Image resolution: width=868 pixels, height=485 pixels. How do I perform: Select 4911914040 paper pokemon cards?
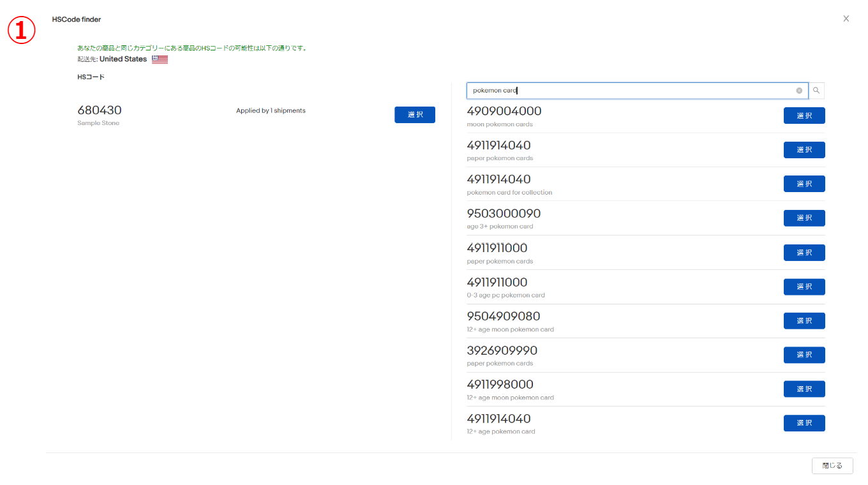tap(804, 150)
